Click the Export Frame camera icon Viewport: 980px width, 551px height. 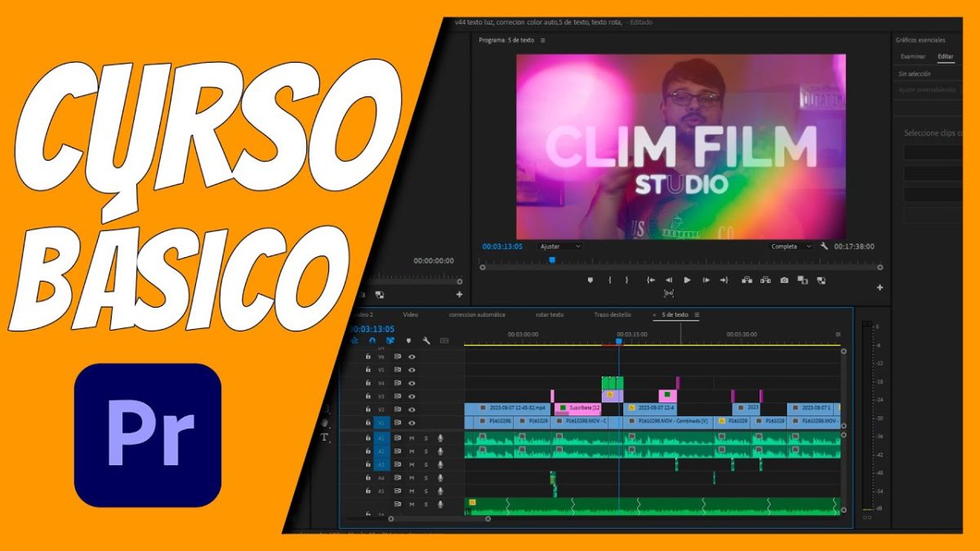click(784, 280)
